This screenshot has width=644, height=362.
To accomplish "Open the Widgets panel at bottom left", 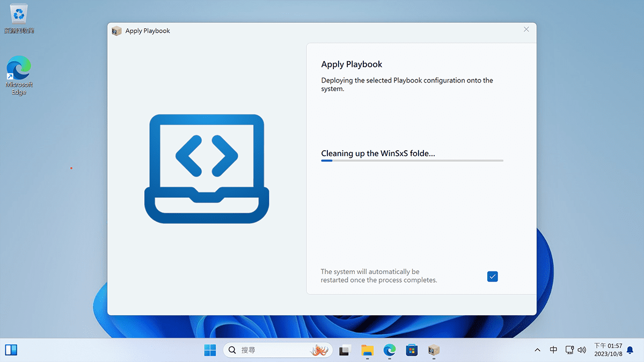I will pyautogui.click(x=11, y=350).
